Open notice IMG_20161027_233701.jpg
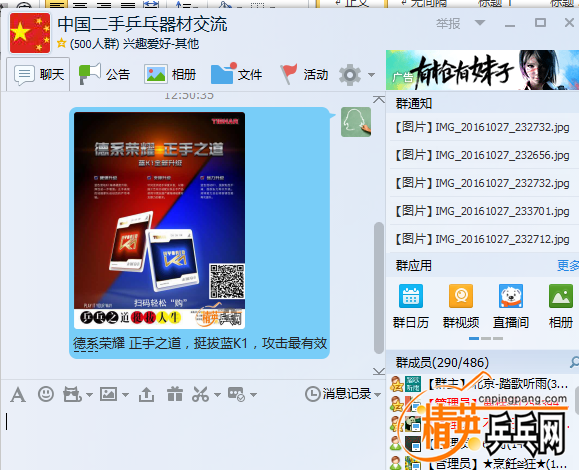Screen dimensions: 579x470 coord(482,211)
